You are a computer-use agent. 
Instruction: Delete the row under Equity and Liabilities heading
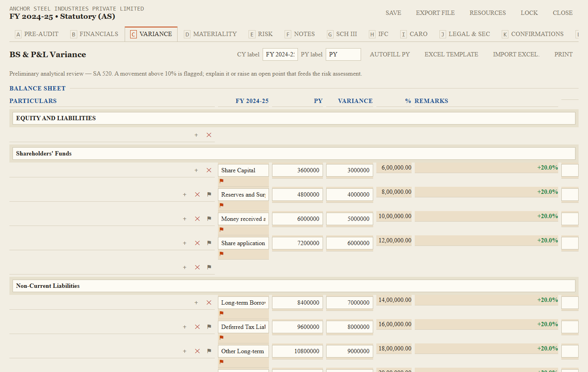(x=209, y=135)
